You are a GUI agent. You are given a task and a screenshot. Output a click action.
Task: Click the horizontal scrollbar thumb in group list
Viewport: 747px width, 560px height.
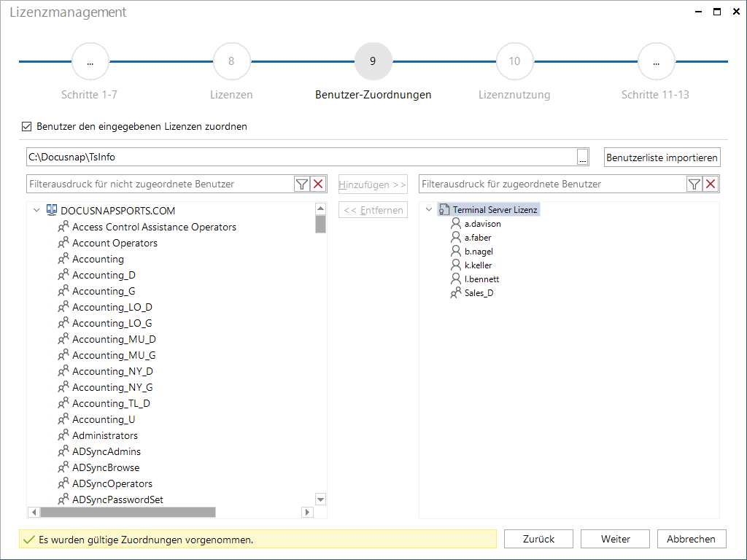coord(128,512)
